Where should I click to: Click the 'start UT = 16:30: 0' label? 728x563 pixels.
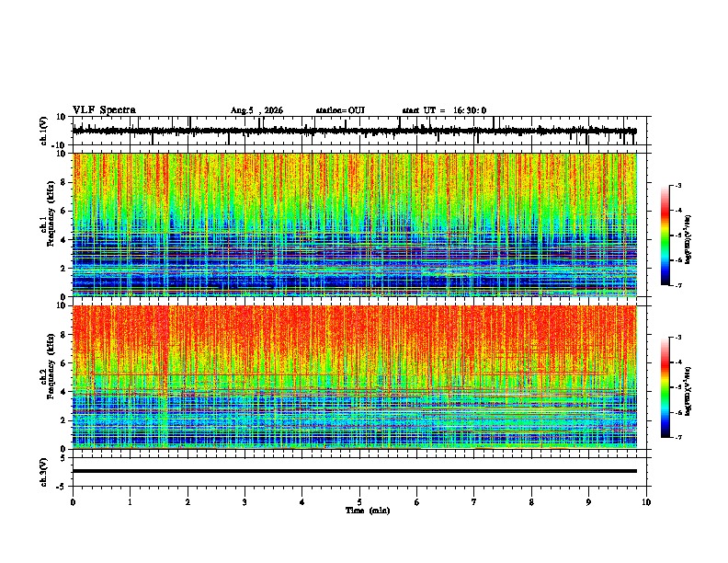pyautogui.click(x=444, y=110)
